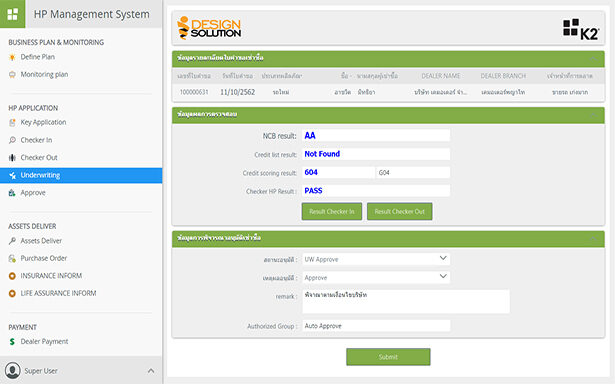Expand the Super User menu chevron
This screenshot has height=384, width=615.
click(151, 371)
